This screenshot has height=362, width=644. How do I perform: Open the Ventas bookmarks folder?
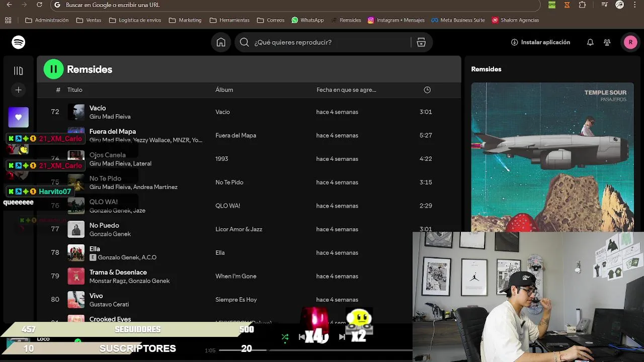tap(89, 20)
